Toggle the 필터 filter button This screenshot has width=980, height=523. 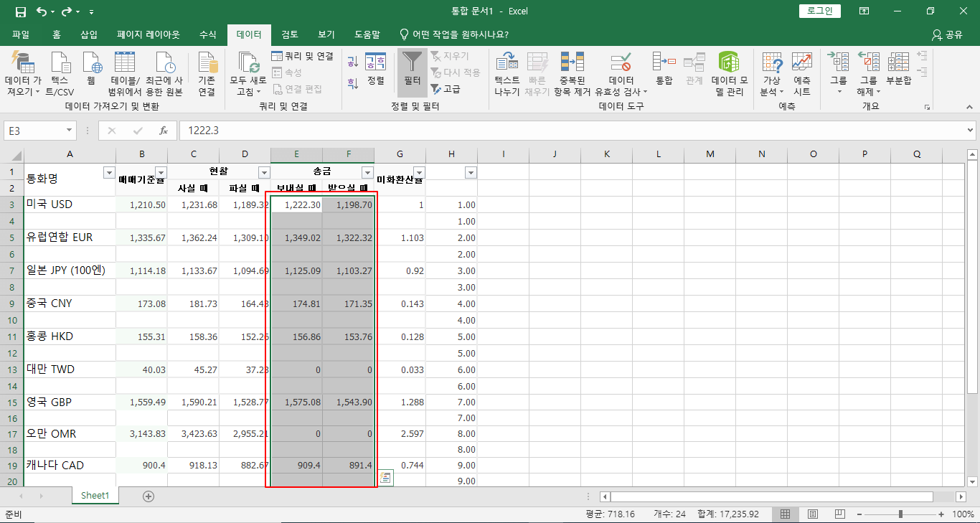pos(412,72)
